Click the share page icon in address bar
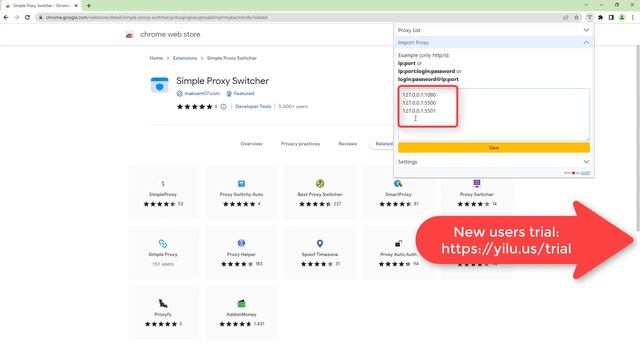640x360 pixels. pos(566,18)
